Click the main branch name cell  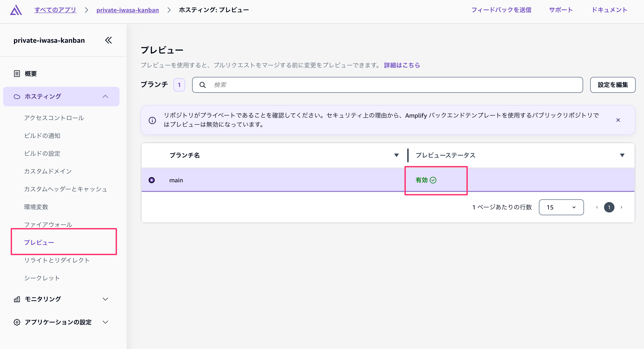click(x=176, y=180)
